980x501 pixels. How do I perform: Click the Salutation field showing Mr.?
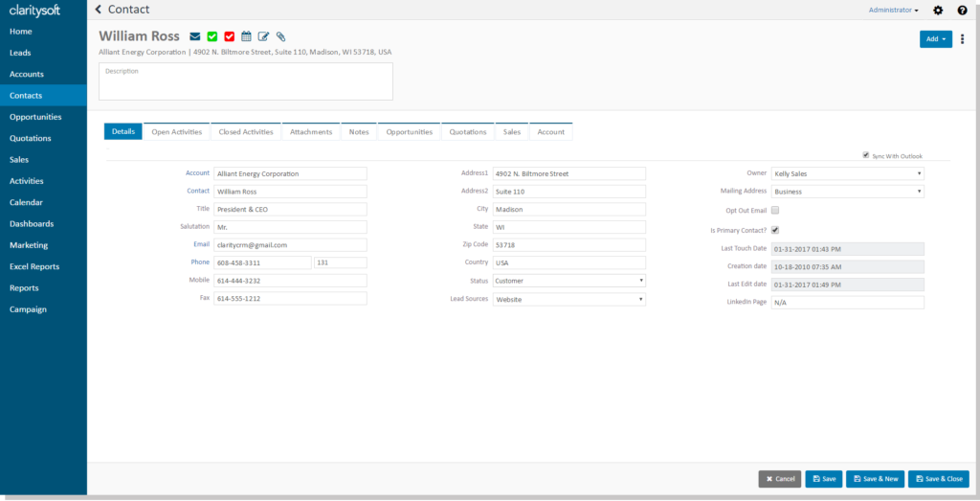point(290,227)
